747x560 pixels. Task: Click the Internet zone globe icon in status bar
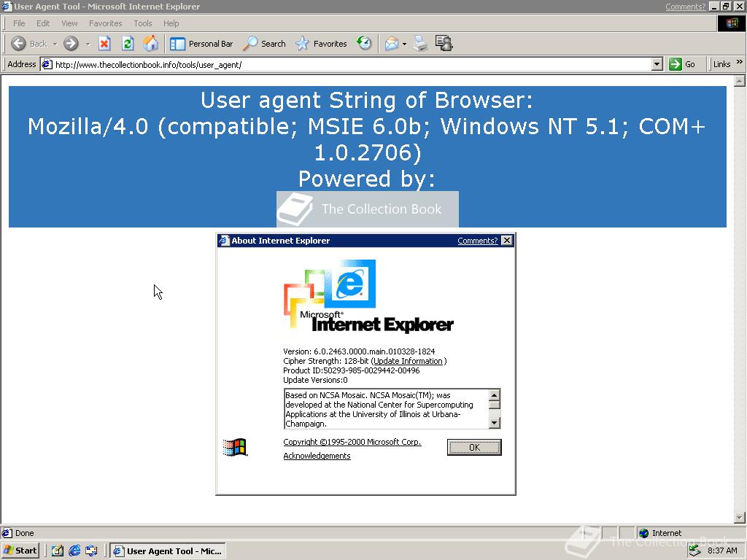(x=643, y=533)
